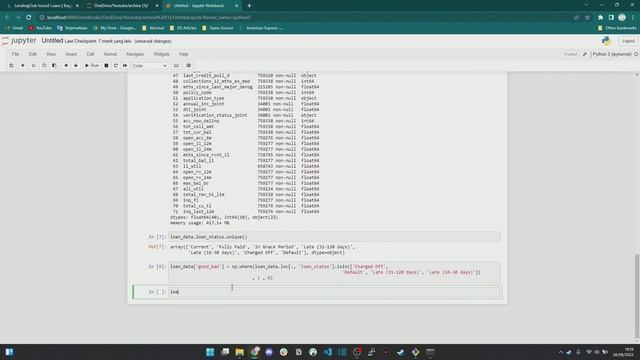Image resolution: width=640 pixels, height=360 pixels.
Task: Open the My Drive - Google bookmark
Action: (115, 28)
